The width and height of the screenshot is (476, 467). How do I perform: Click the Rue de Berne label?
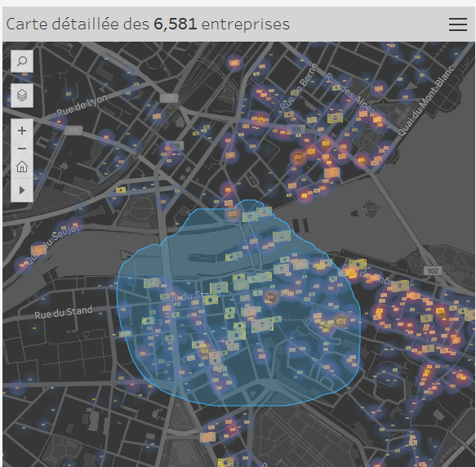[298, 87]
